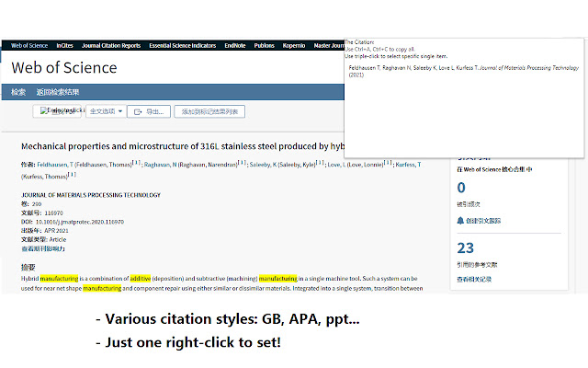The width and height of the screenshot is (588, 368).
Task: Open author Kurfess, T link
Action: point(408,165)
